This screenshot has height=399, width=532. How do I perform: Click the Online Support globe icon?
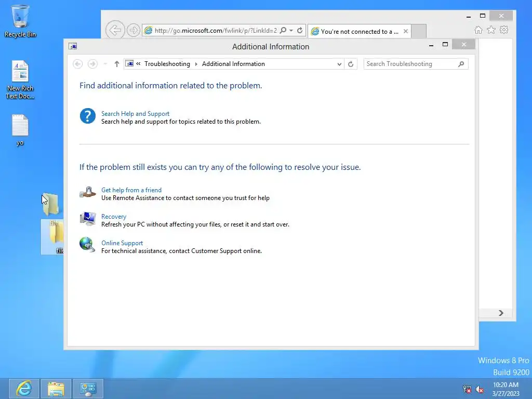click(x=87, y=245)
